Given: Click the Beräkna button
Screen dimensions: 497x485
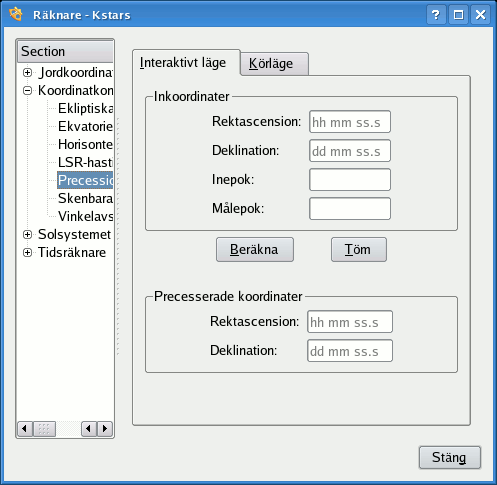Looking at the screenshot, I should tap(255, 249).
